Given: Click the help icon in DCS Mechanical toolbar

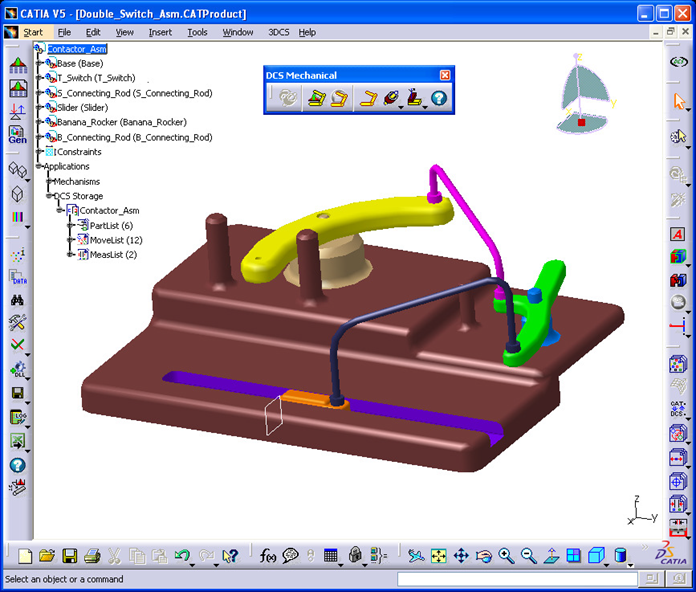Looking at the screenshot, I should coord(439,98).
